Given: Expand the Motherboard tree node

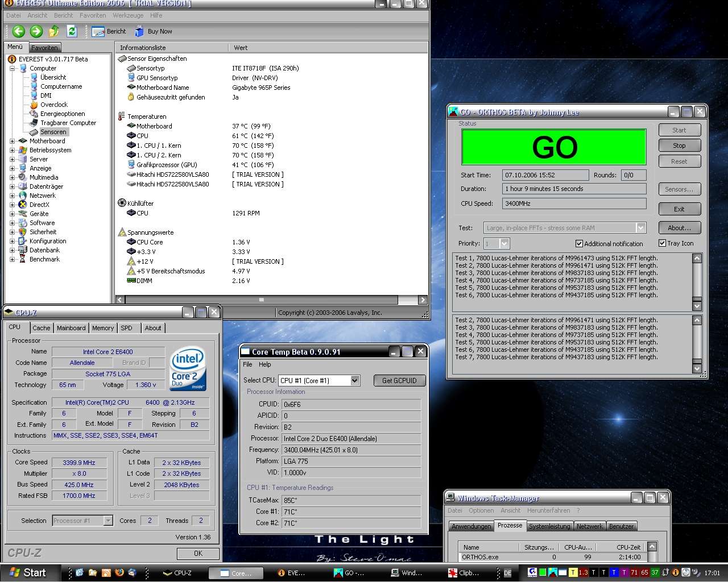Looking at the screenshot, I should pos(13,141).
